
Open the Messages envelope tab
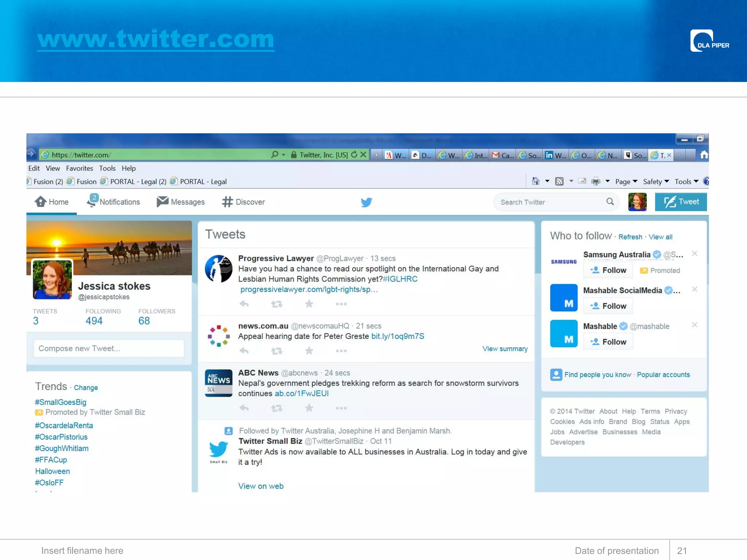tap(181, 202)
